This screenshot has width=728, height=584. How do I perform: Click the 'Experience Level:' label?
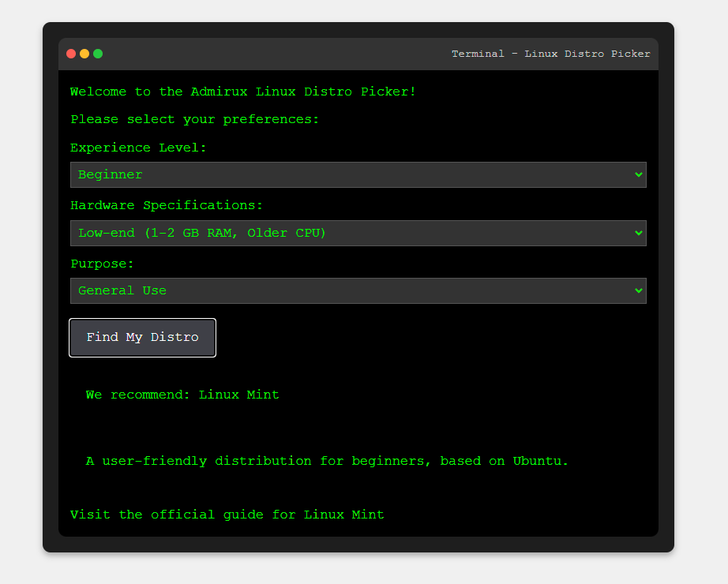[x=138, y=148]
